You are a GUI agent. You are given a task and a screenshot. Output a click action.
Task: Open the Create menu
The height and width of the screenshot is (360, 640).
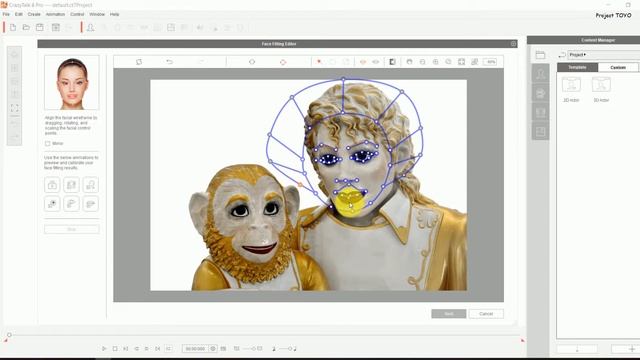pyautogui.click(x=34, y=14)
